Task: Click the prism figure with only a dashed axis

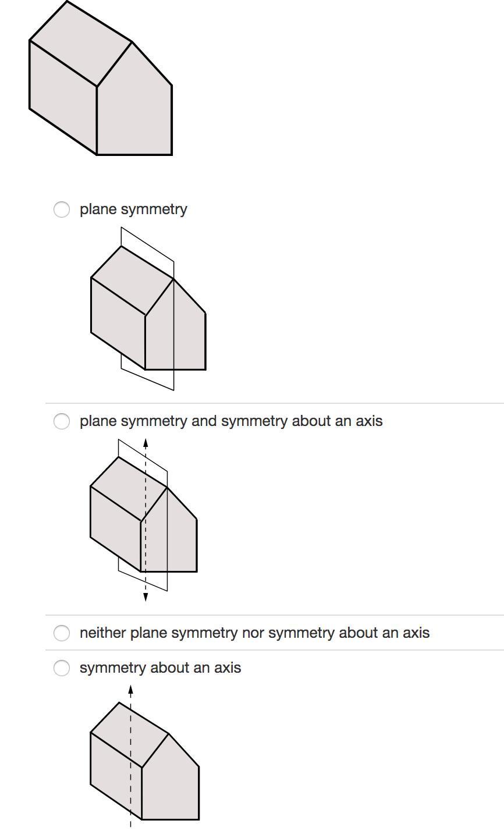Action: coord(145,757)
